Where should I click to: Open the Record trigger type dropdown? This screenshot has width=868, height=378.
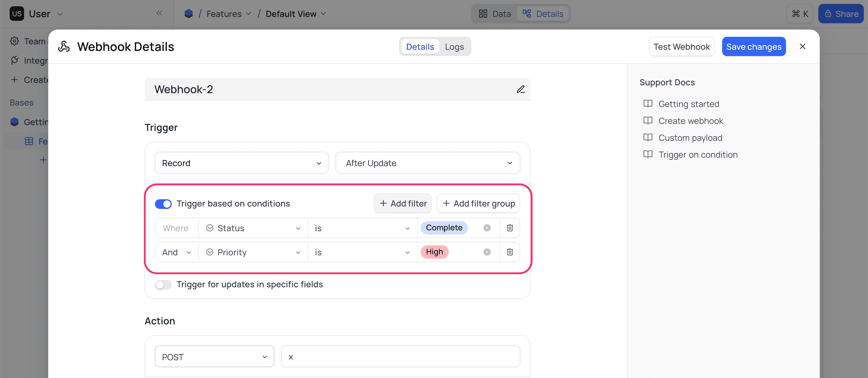(241, 163)
